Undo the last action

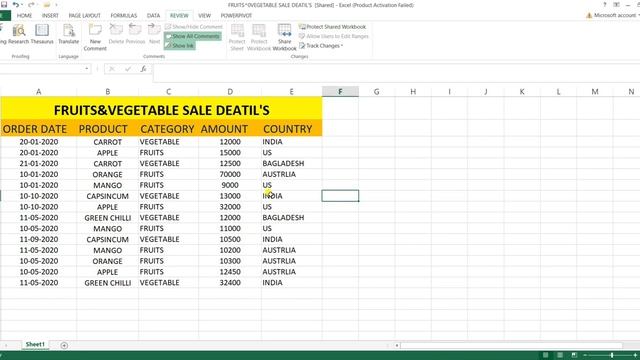16,5
